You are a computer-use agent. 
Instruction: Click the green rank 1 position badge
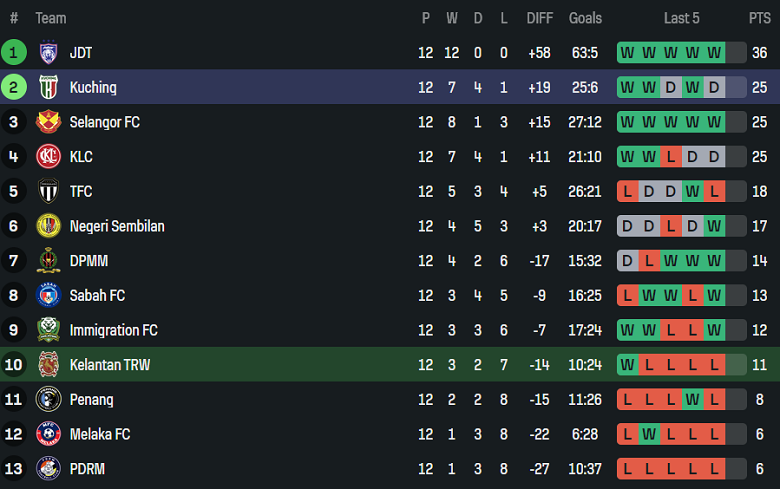(x=14, y=53)
